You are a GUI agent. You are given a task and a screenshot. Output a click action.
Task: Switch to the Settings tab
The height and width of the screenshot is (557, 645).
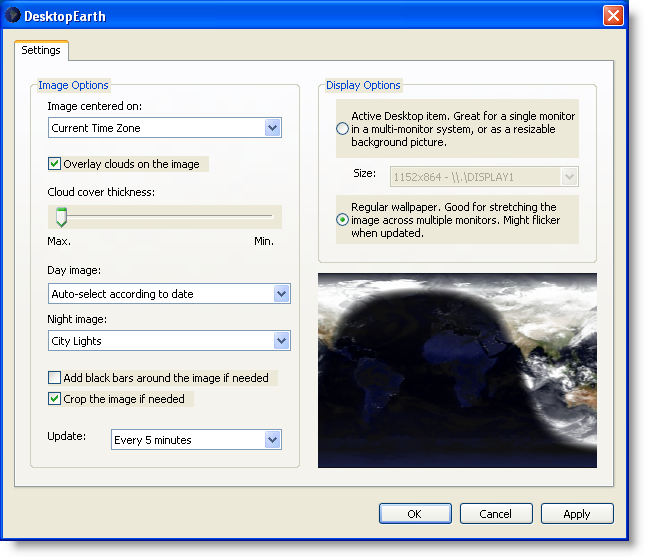coord(41,50)
